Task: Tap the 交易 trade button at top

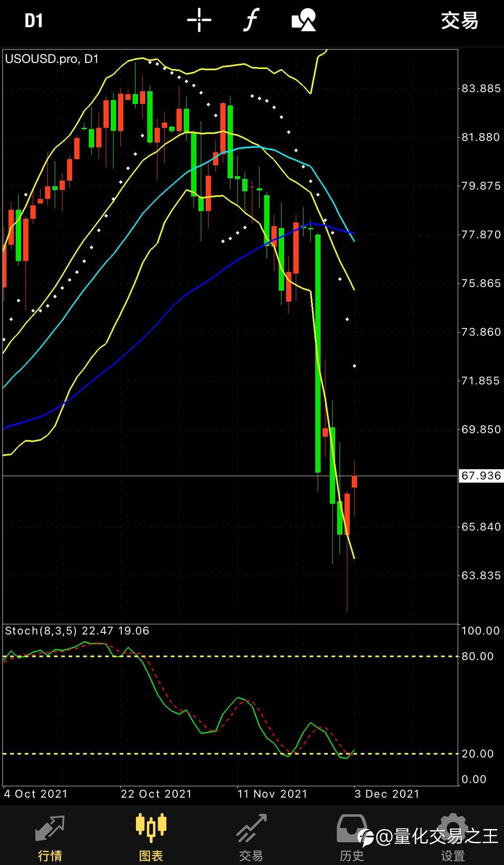Action: [460, 21]
